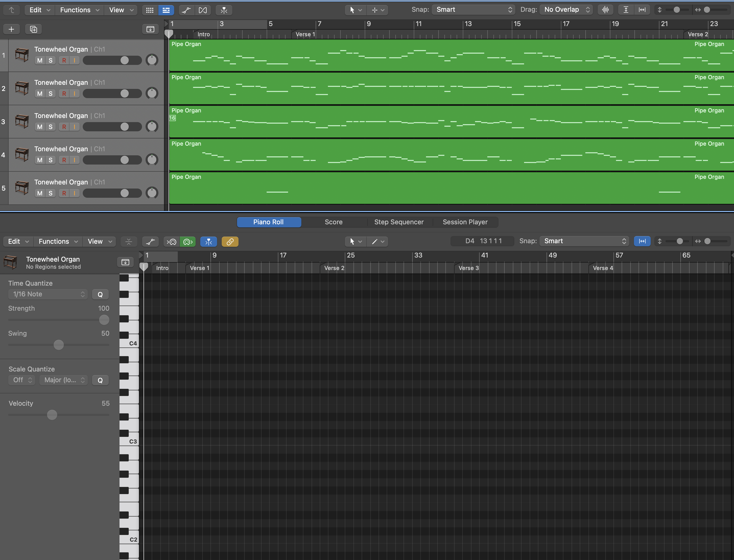Show automation in the tracks area toolbar
The image size is (734, 560).
187,10
